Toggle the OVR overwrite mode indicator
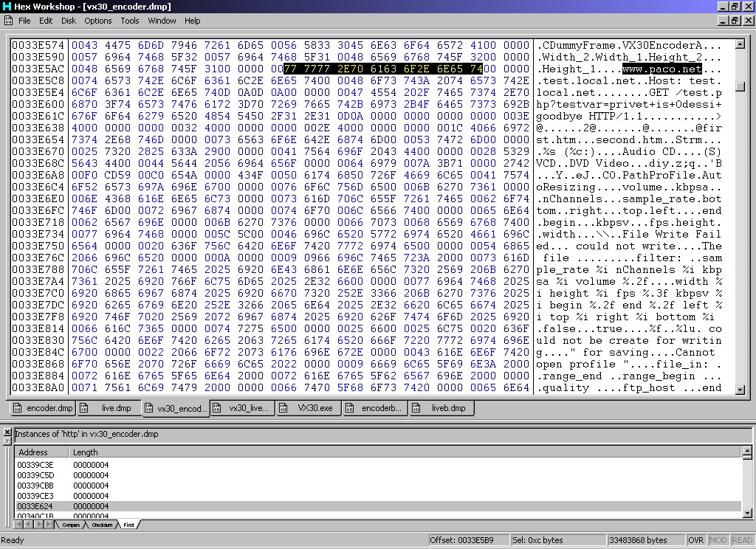 (695, 540)
